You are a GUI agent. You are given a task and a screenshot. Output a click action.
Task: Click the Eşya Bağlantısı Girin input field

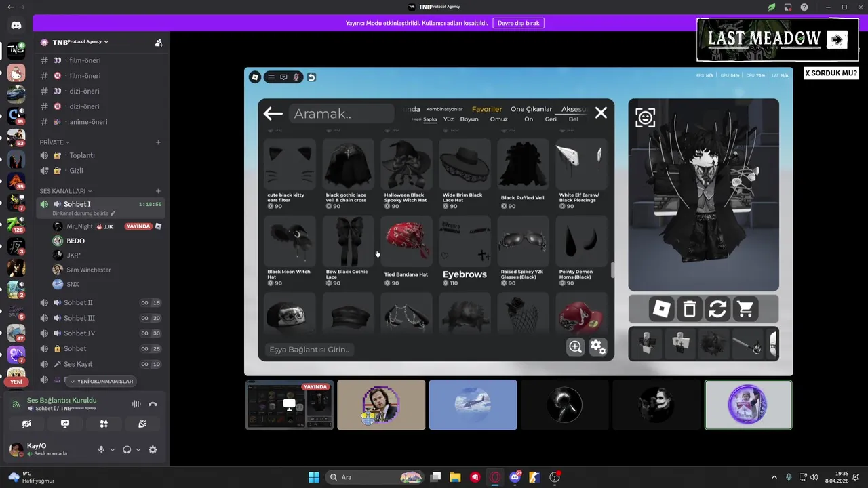click(310, 350)
